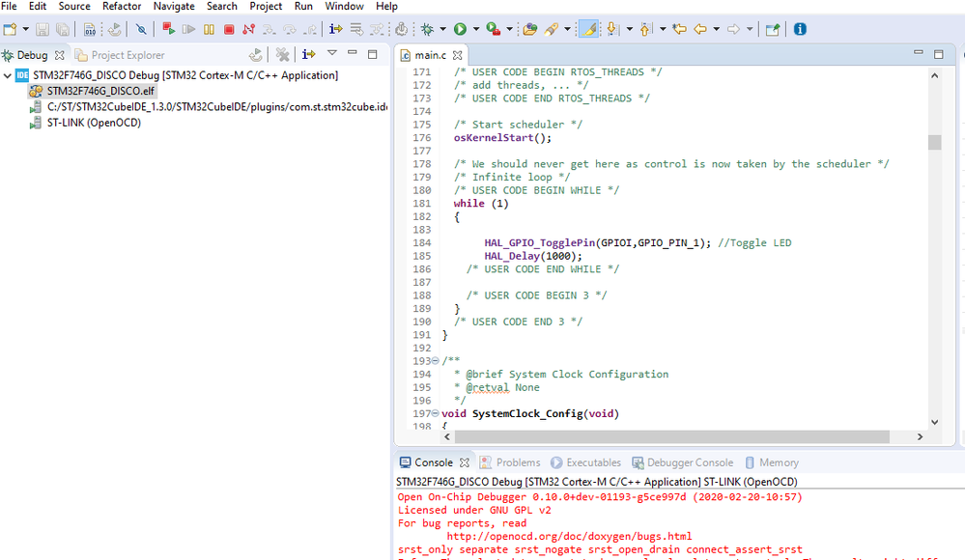965x560 pixels.
Task: Click the binary file 010 toolbar icon
Action: click(x=90, y=29)
